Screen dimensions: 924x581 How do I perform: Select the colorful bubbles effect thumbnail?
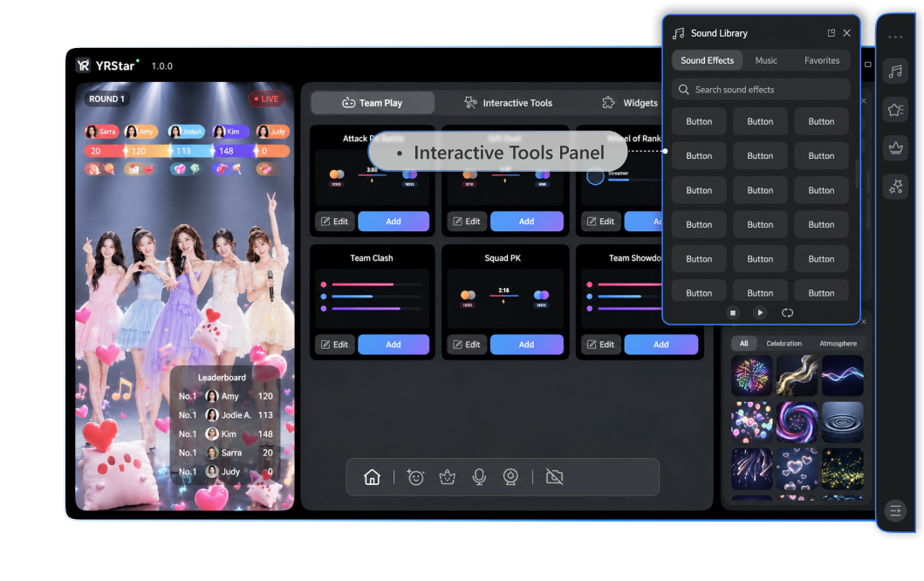tap(751, 422)
